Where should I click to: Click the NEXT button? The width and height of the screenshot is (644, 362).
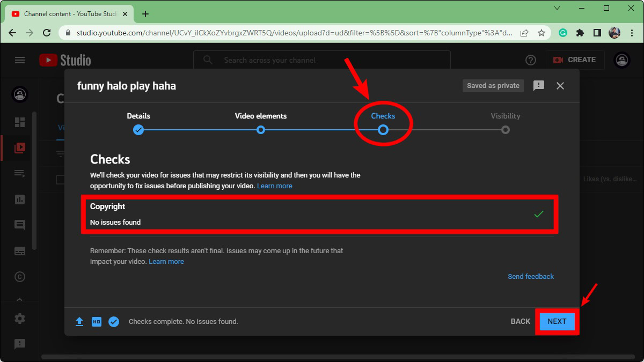pyautogui.click(x=557, y=321)
